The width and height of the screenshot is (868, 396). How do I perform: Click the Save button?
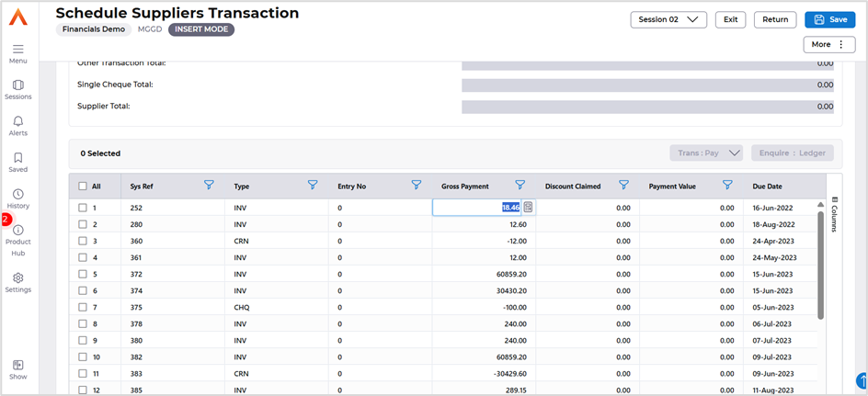829,19
